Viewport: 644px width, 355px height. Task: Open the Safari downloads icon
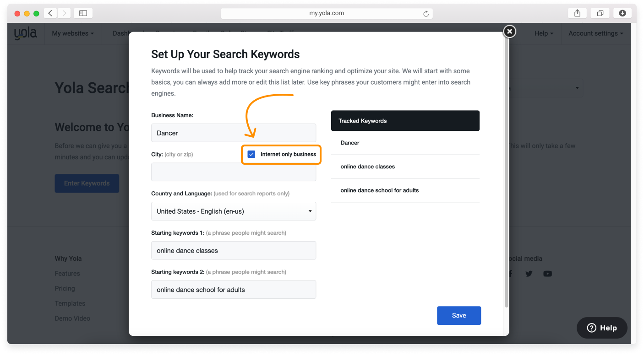tap(622, 13)
